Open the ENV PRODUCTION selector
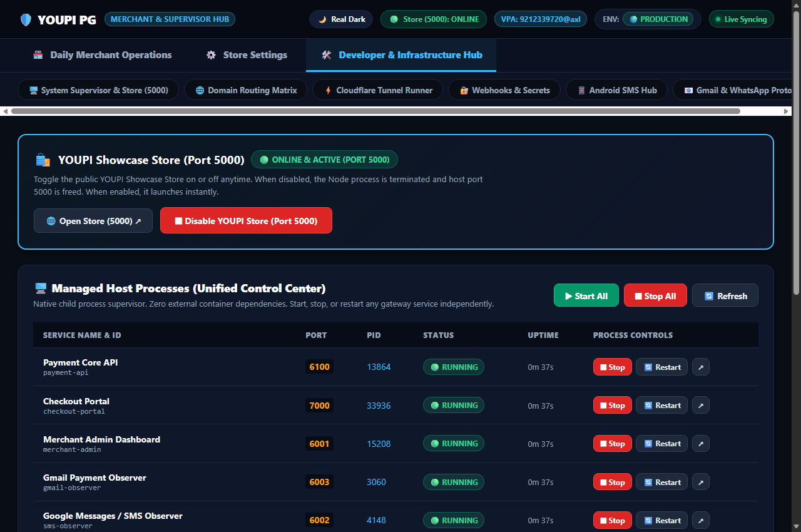The image size is (801, 532). pyautogui.click(x=658, y=19)
